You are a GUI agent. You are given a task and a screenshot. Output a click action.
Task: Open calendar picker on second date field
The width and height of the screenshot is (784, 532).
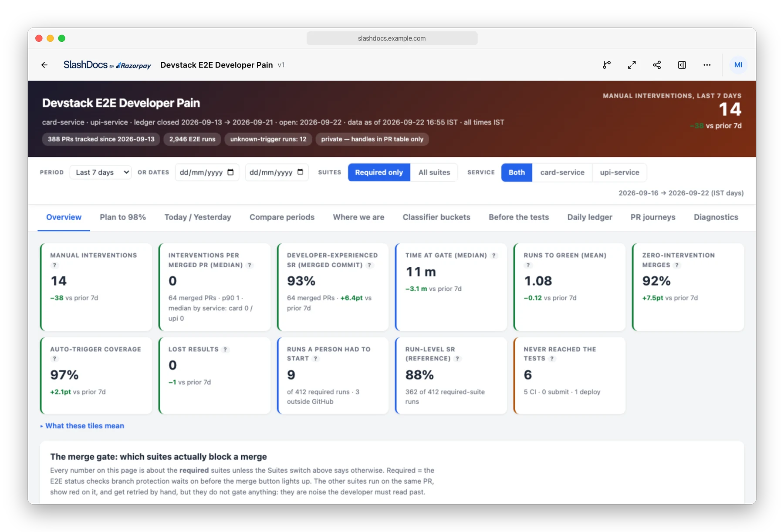point(300,172)
